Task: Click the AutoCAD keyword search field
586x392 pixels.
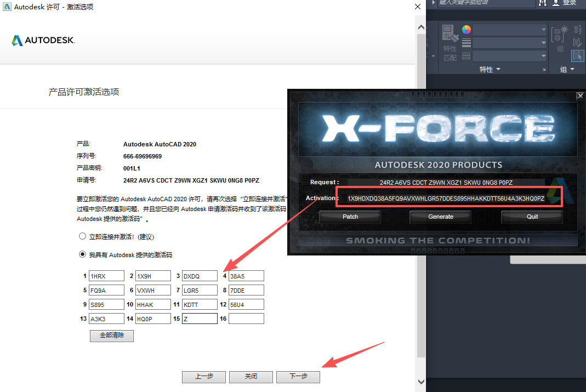Action: tap(487, 3)
